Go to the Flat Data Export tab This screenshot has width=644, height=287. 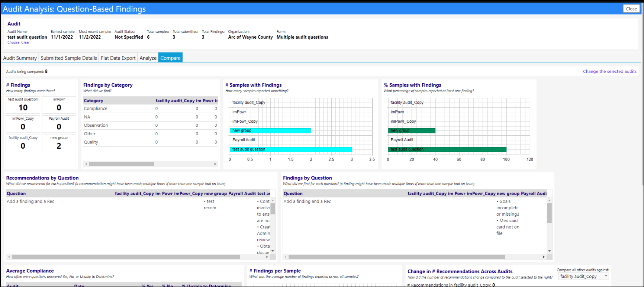pos(118,58)
